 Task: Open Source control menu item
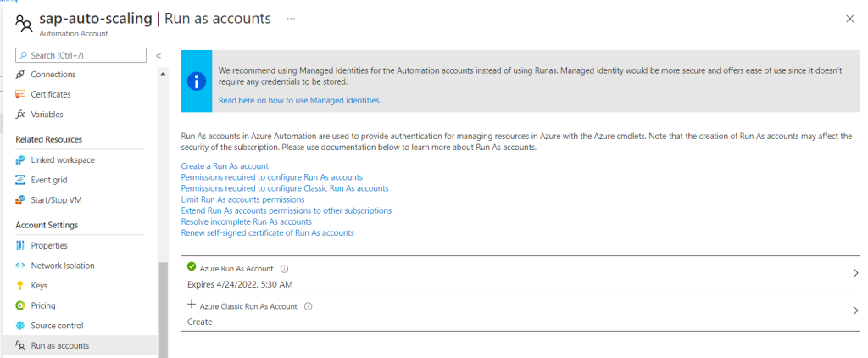point(57,325)
